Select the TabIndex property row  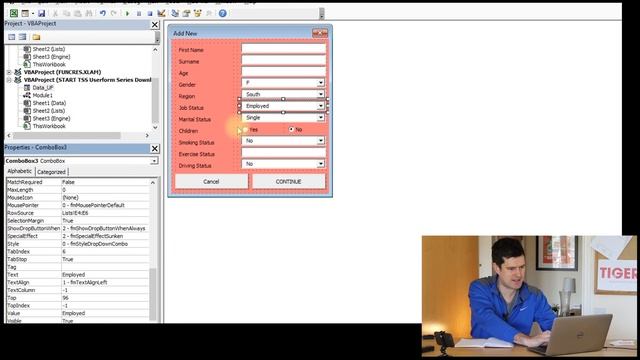pos(78,252)
